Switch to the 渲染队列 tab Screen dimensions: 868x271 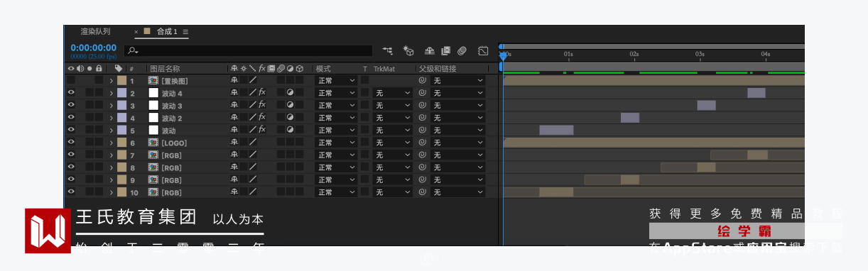[95, 32]
